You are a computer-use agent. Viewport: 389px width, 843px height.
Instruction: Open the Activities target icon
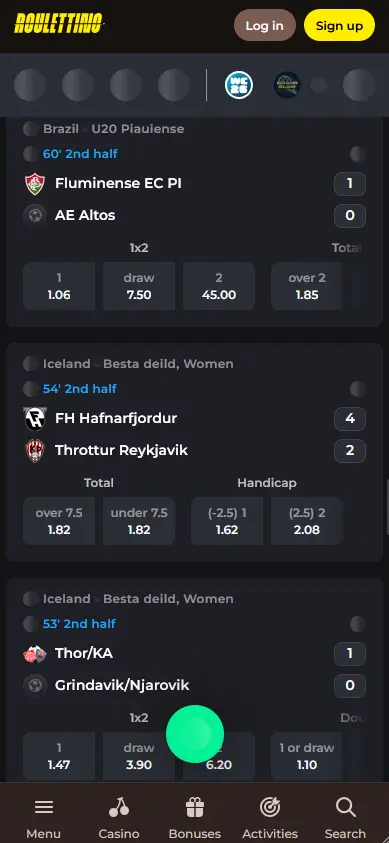point(270,808)
